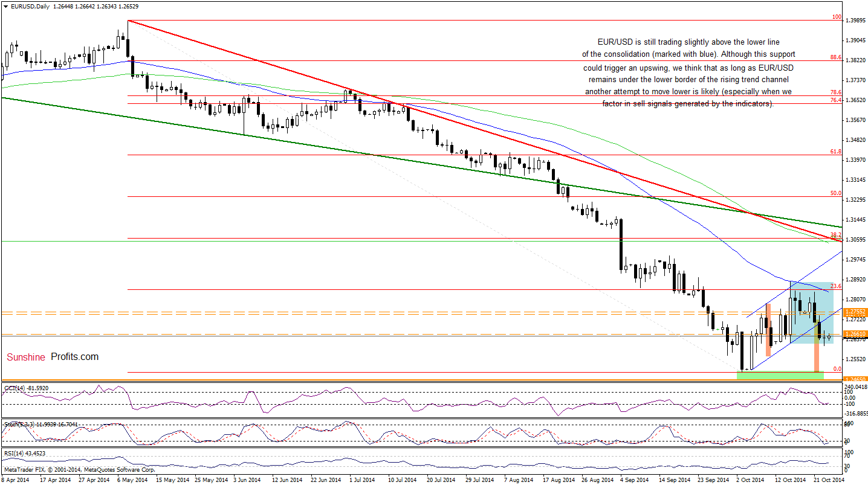868x485 pixels.
Task: Click the 2 Oct 2014 date label
Action: (750, 480)
